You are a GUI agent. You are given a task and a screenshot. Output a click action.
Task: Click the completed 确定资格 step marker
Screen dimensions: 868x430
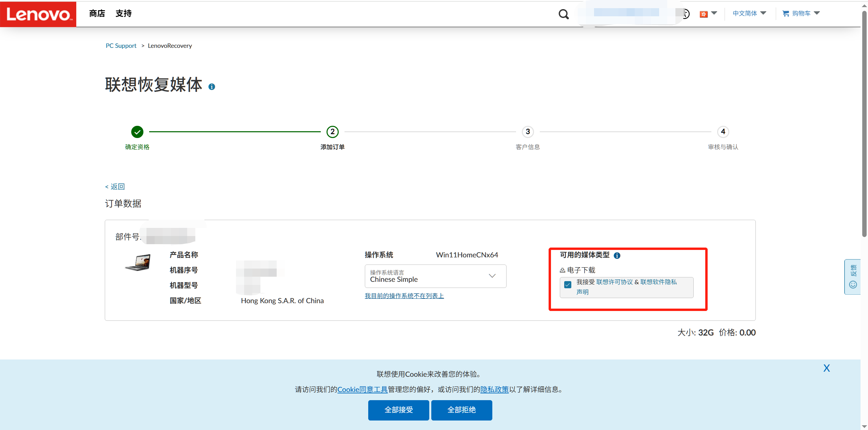click(137, 132)
